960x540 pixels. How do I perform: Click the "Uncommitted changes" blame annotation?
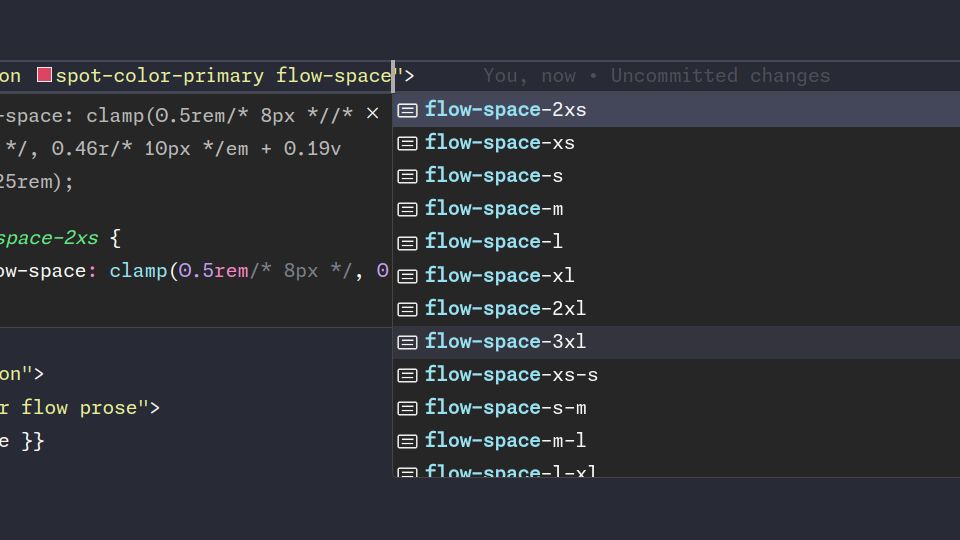[x=720, y=76]
